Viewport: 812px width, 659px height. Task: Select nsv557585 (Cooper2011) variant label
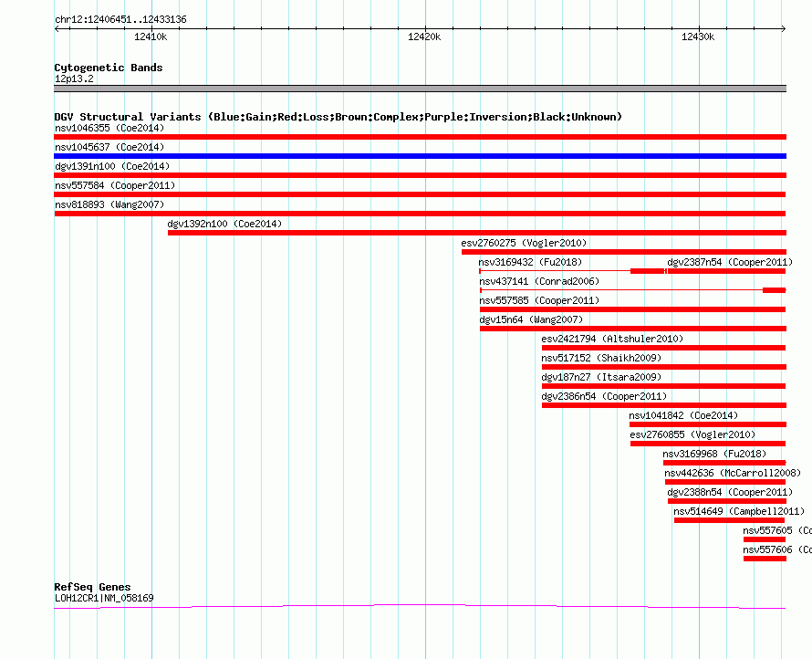539,300
